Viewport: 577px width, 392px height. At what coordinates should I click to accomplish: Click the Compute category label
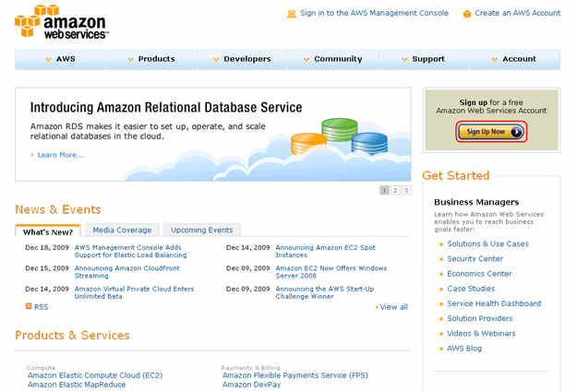click(x=41, y=368)
